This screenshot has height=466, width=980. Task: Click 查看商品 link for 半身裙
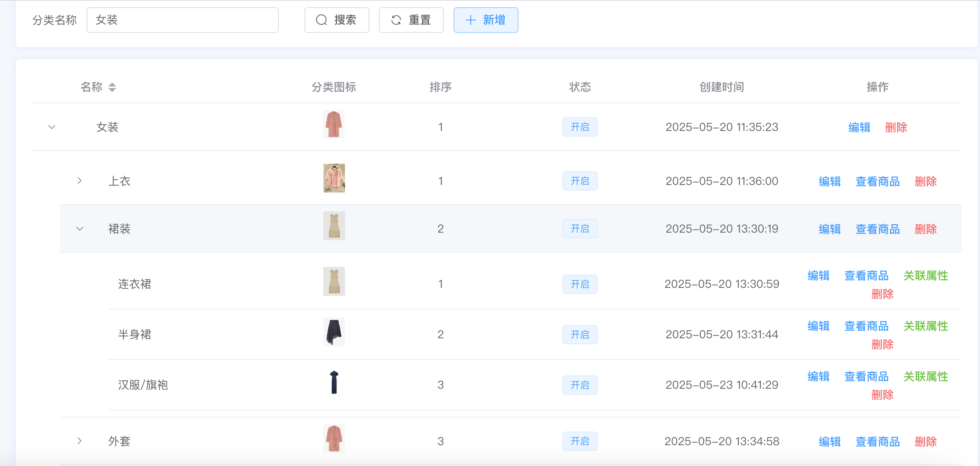tap(866, 326)
